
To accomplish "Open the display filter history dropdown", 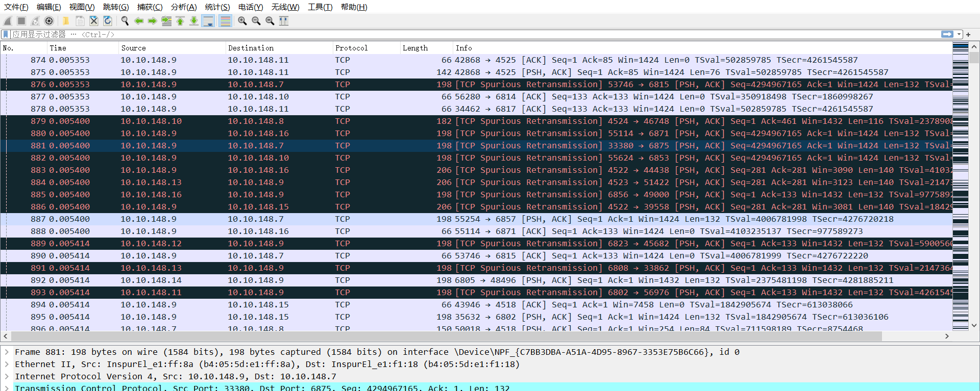I will (x=959, y=34).
